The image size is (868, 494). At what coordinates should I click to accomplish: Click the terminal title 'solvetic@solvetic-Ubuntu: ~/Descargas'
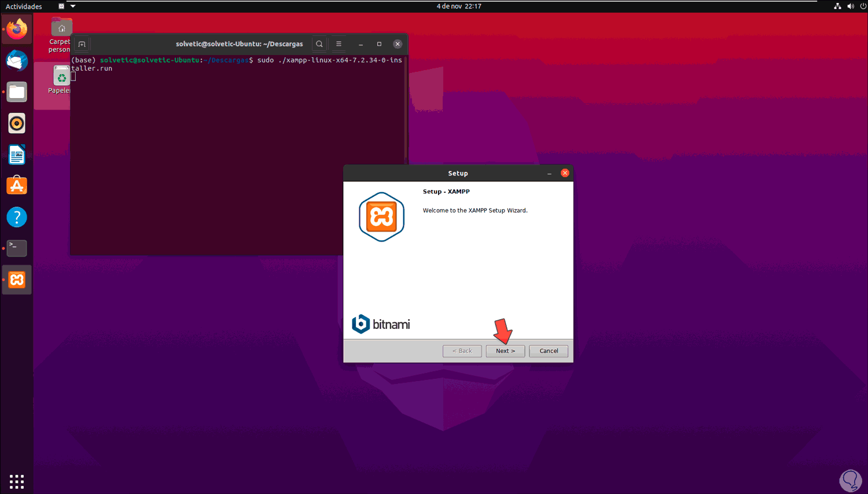240,44
